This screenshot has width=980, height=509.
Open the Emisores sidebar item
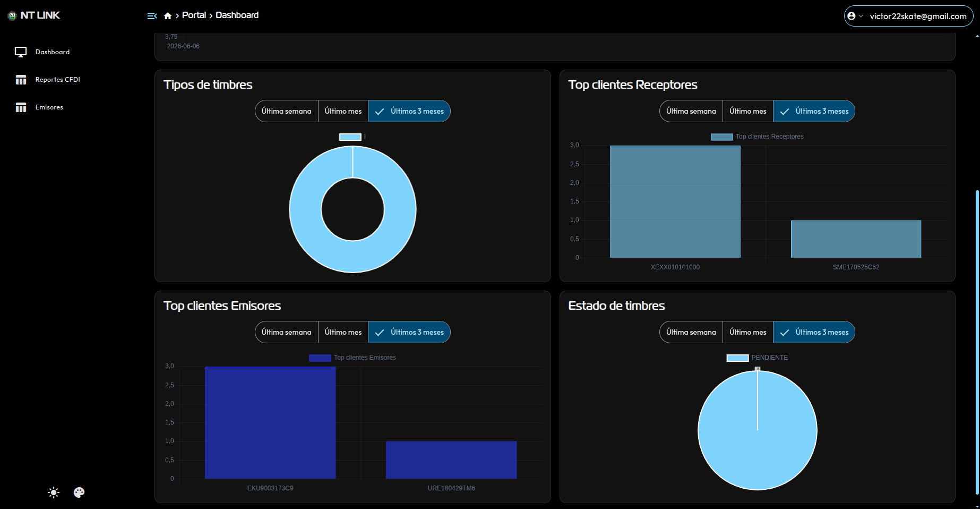click(49, 107)
